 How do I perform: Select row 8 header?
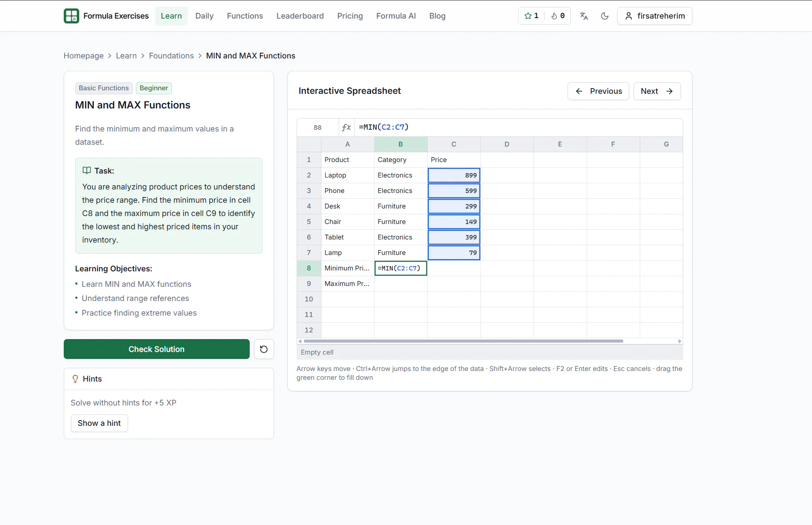309,268
